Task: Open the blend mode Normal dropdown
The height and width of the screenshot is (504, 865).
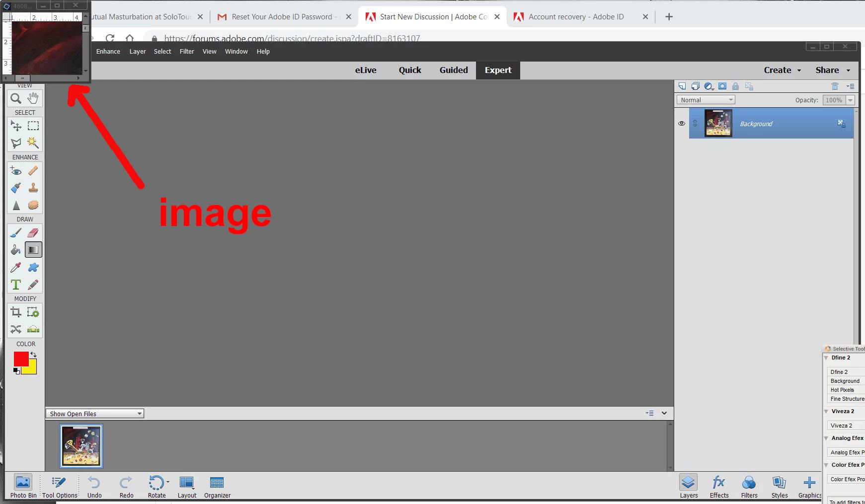Action: click(x=706, y=100)
